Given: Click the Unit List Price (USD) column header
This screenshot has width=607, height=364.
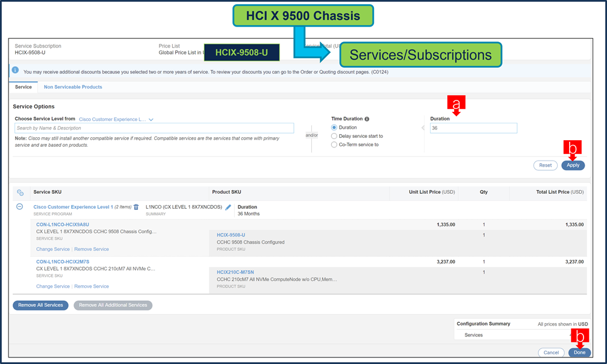Looking at the screenshot, I should [432, 192].
